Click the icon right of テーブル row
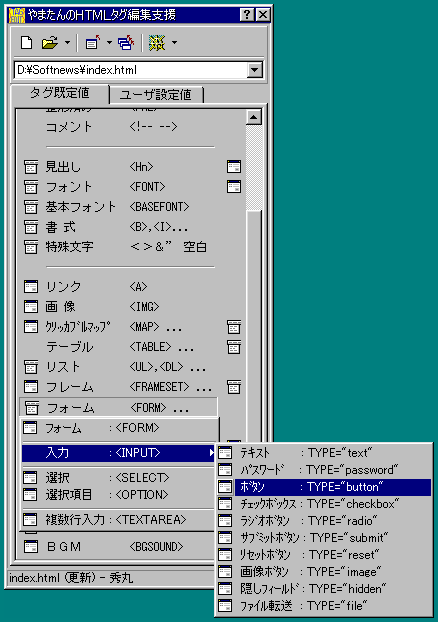This screenshot has width=438, height=622. pos(234,347)
